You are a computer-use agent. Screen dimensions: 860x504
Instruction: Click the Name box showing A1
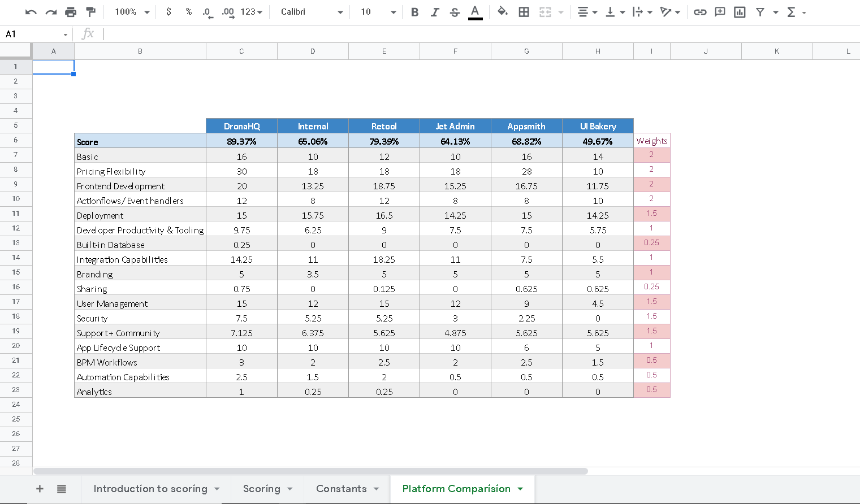click(x=35, y=34)
